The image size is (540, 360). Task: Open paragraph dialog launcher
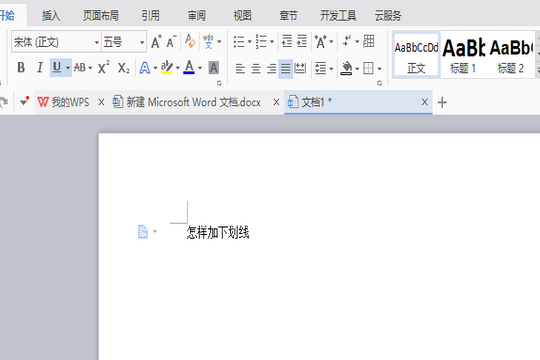(380, 83)
